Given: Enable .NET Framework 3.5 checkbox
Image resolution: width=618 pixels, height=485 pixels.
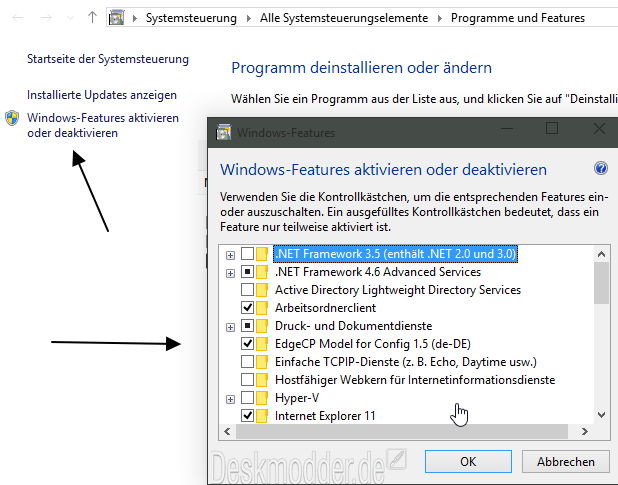Looking at the screenshot, I should point(248,253).
